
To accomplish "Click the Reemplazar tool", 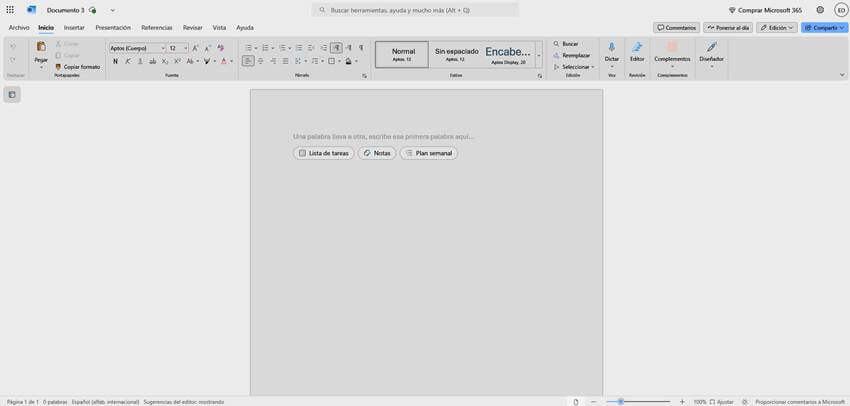I will tap(571, 55).
